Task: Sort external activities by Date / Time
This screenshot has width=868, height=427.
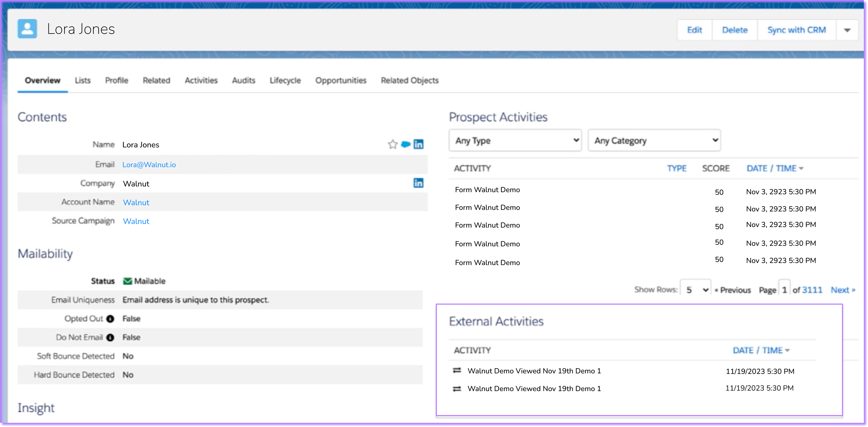Action: point(761,350)
